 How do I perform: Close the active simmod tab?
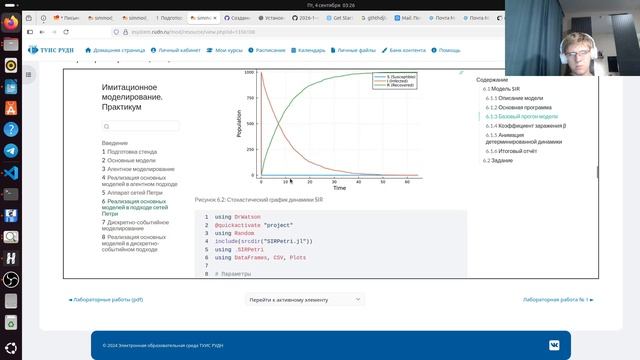[x=215, y=18]
